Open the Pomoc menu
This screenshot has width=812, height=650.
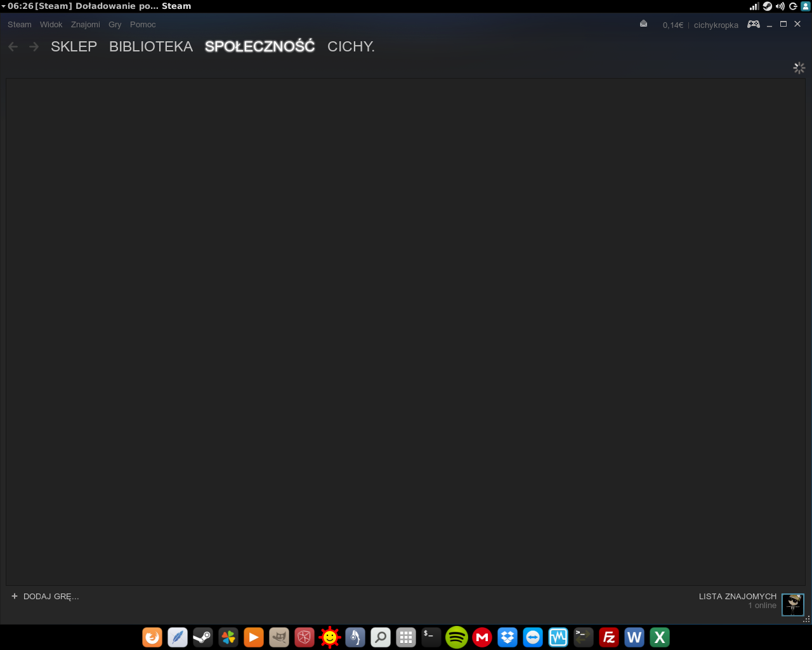click(143, 25)
